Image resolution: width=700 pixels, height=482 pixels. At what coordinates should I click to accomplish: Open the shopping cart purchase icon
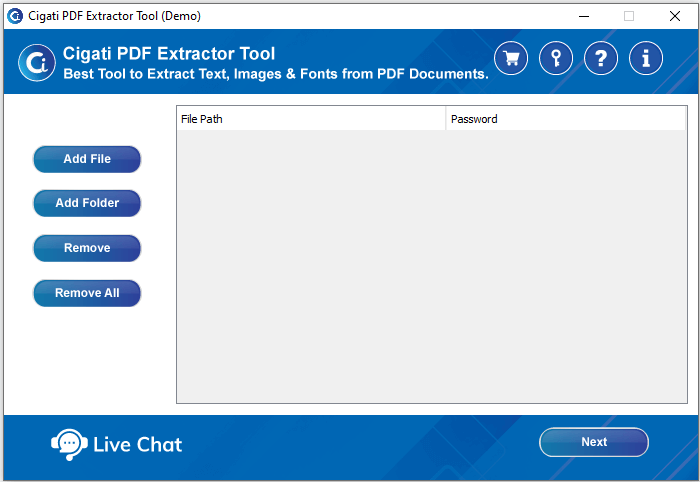pyautogui.click(x=511, y=58)
